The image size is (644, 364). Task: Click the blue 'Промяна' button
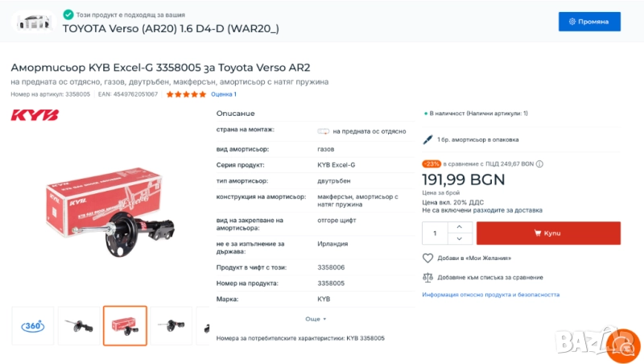[589, 22]
